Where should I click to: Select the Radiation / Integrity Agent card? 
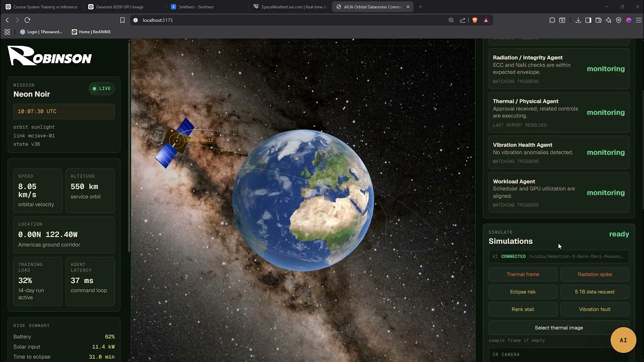pyautogui.click(x=559, y=69)
